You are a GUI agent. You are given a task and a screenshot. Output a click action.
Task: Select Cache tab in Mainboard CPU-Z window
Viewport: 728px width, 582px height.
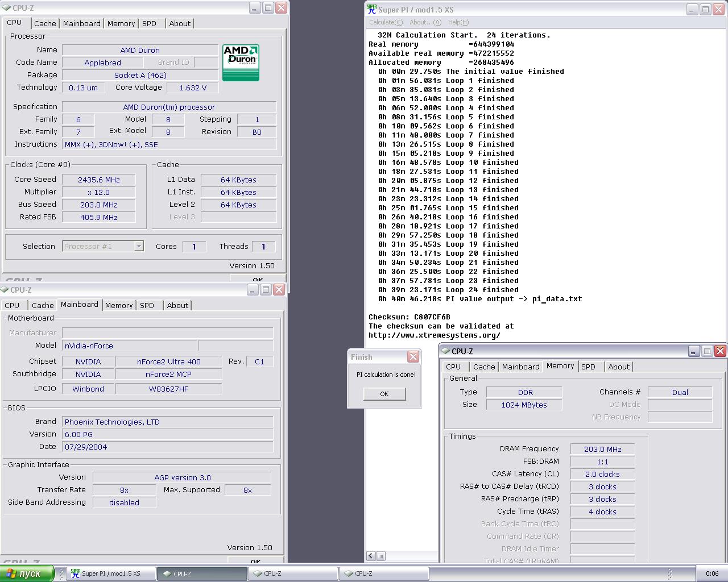pyautogui.click(x=43, y=305)
